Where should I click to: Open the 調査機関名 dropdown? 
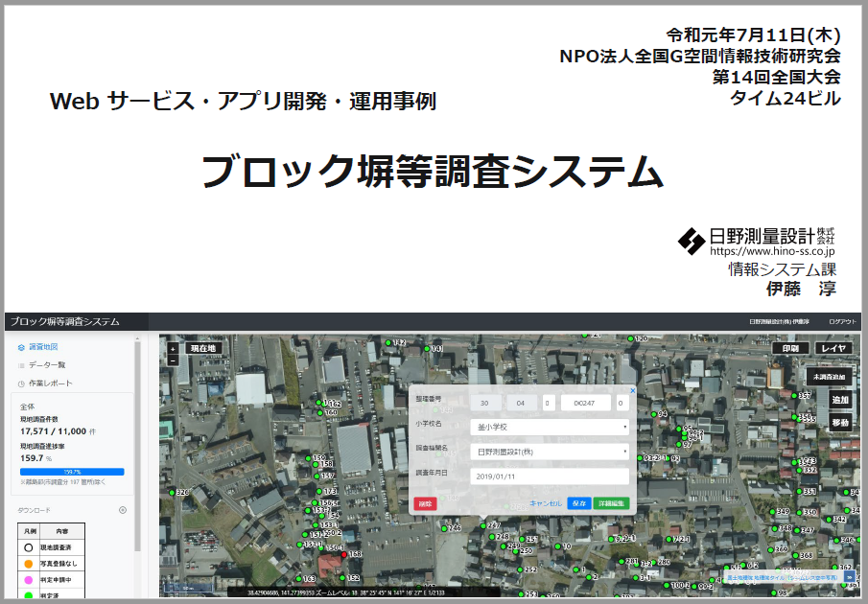[x=550, y=451]
